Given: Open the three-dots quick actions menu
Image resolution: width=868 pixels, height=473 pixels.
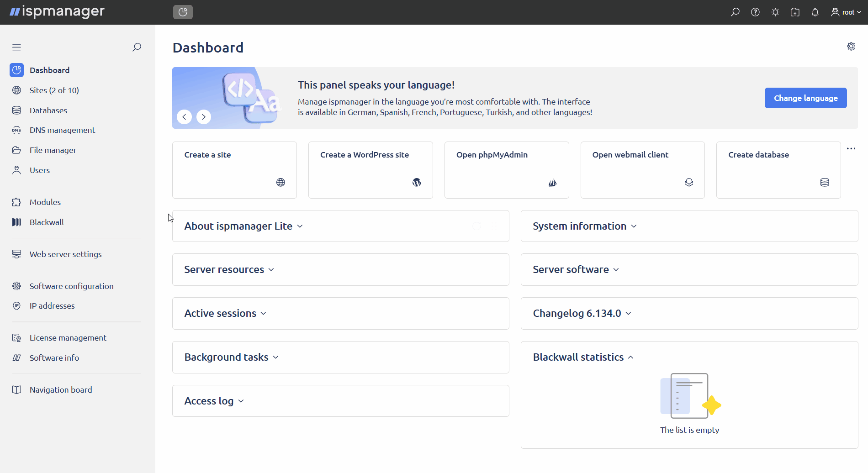Looking at the screenshot, I should [851, 149].
